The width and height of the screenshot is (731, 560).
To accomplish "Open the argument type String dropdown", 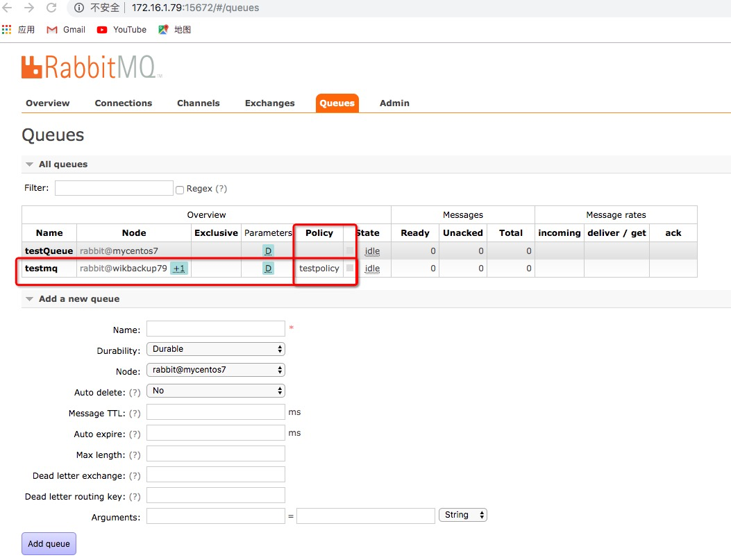I will click(x=462, y=515).
